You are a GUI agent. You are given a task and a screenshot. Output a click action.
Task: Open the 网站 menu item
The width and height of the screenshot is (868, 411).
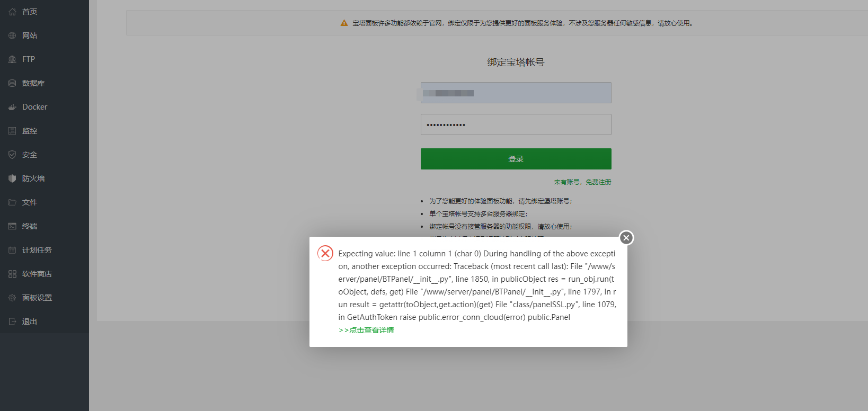coord(45,35)
